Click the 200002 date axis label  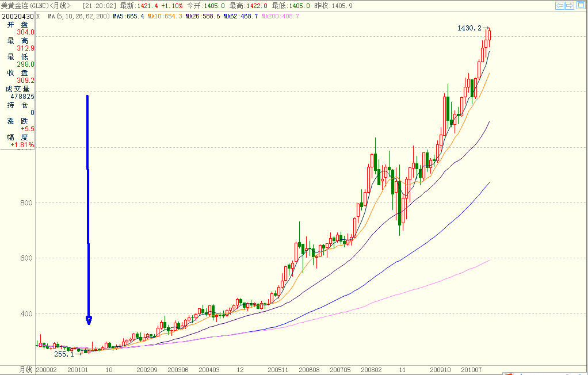[x=46, y=370]
